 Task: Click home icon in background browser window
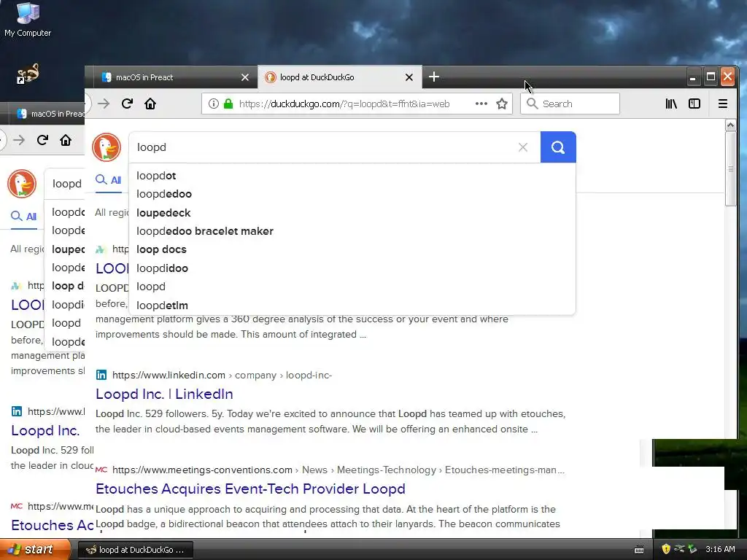(x=66, y=140)
